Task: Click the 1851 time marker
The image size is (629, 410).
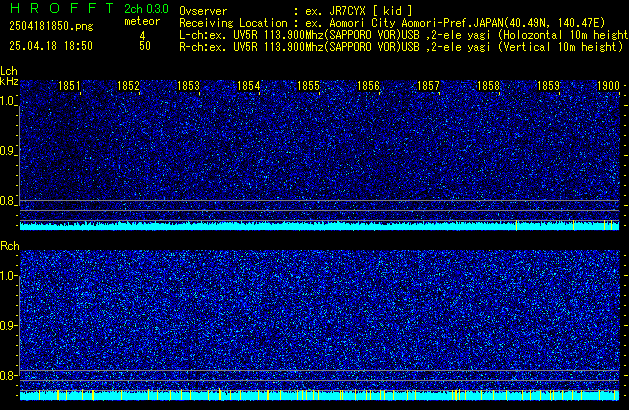Action: [69, 86]
